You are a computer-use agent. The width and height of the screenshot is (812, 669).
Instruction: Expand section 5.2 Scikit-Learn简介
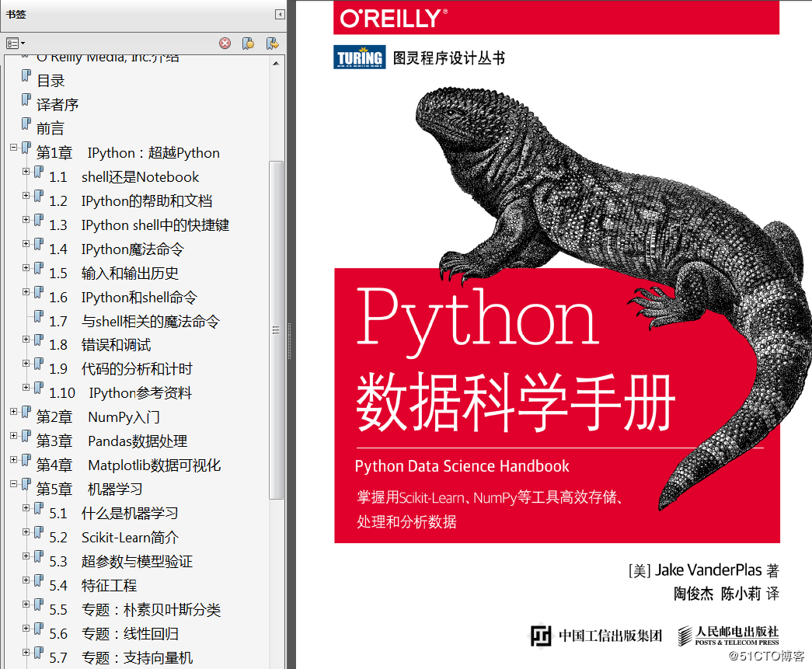point(26,531)
